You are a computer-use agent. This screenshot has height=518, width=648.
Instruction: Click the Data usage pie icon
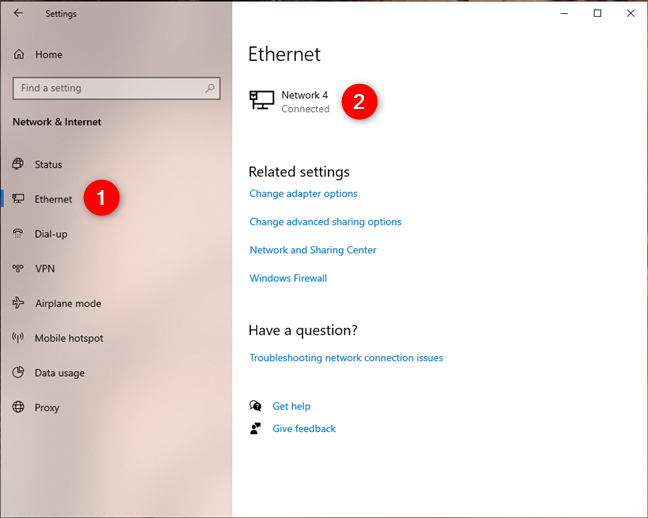click(x=18, y=372)
